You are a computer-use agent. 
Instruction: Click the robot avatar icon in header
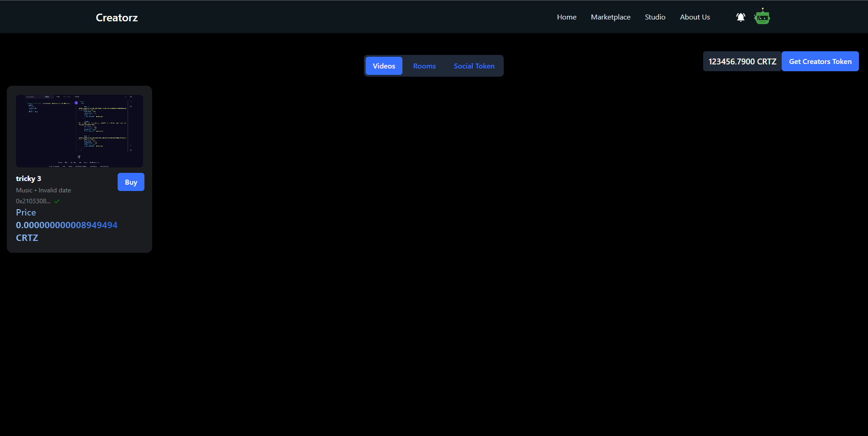pyautogui.click(x=762, y=16)
